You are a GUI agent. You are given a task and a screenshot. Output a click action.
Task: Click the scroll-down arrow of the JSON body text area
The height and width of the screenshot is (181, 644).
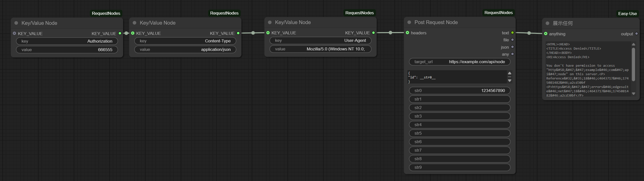pyautogui.click(x=510, y=81)
